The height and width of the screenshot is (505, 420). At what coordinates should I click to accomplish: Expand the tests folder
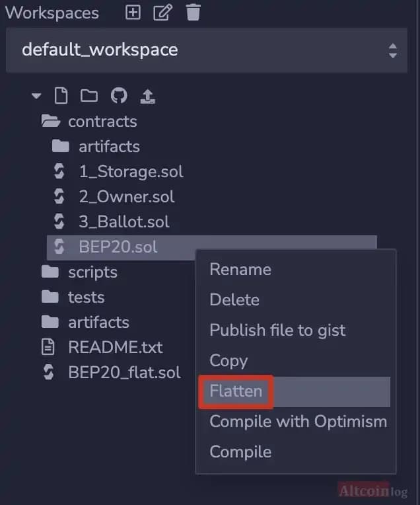click(x=87, y=297)
